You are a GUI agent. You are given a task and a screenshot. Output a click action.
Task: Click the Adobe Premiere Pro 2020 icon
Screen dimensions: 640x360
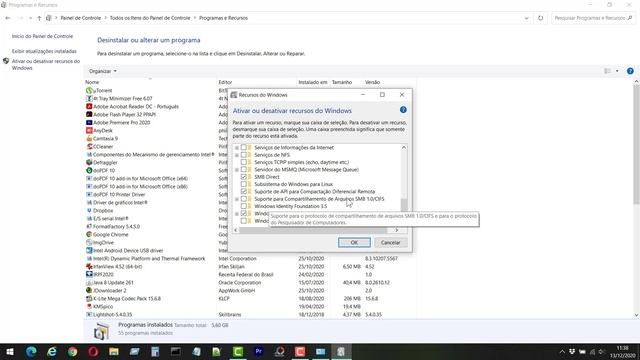89,122
